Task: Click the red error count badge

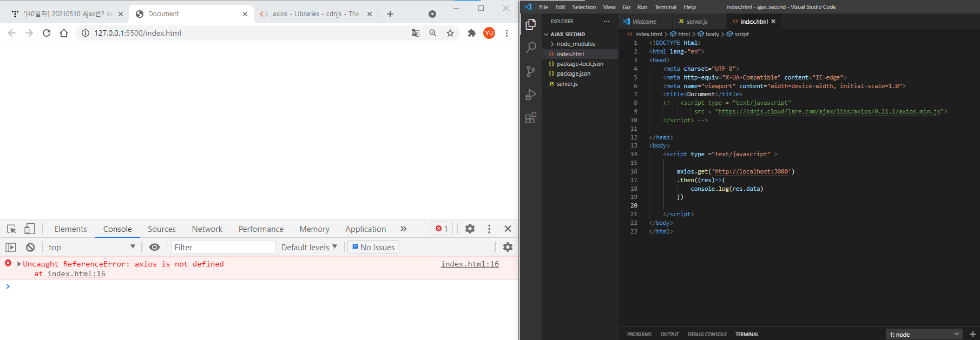Action: tap(442, 229)
